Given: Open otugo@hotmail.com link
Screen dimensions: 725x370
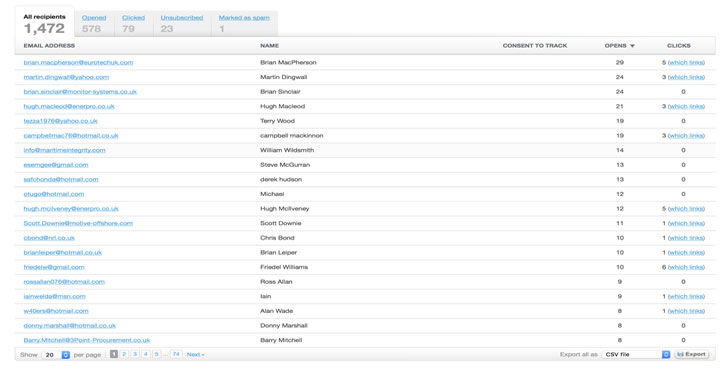Looking at the screenshot, I should [54, 194].
